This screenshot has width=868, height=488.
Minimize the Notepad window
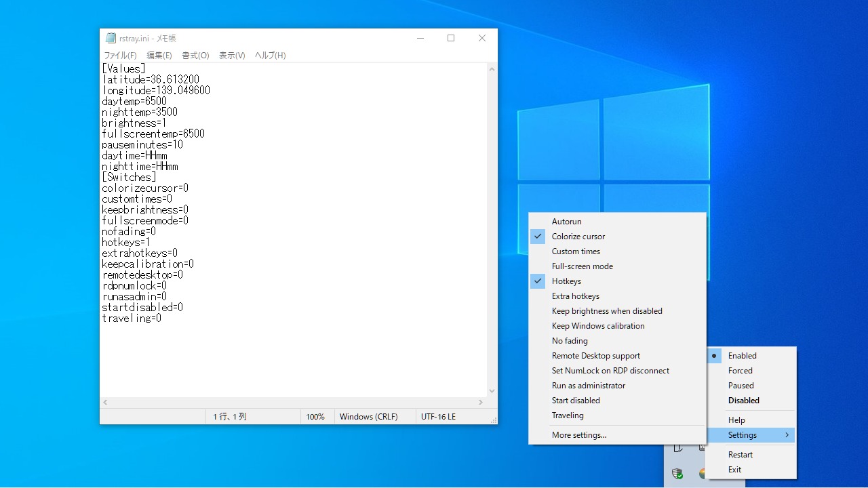click(420, 39)
